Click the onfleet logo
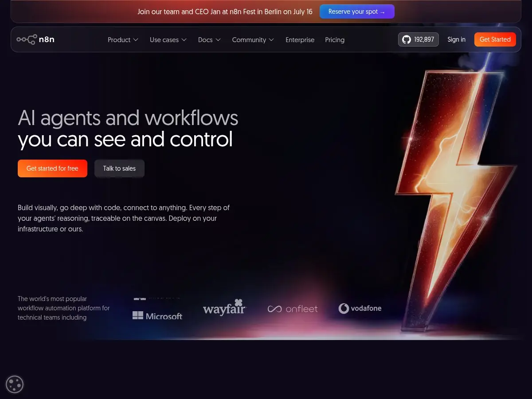This screenshot has height=399, width=532. [x=293, y=309]
